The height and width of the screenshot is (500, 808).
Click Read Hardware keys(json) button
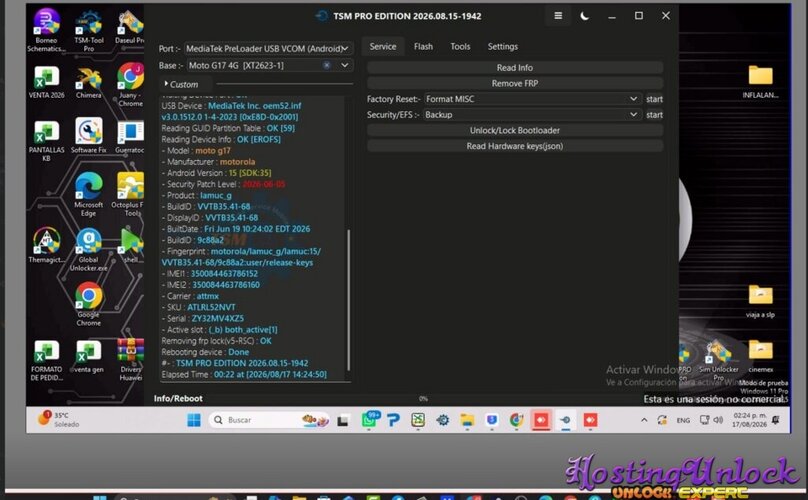515,146
